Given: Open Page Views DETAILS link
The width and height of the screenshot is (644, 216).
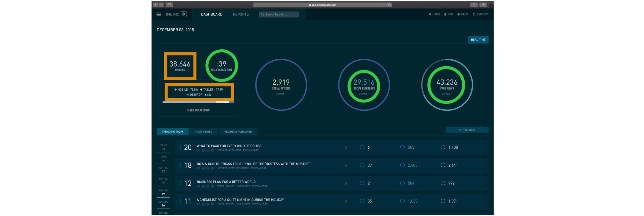Looking at the screenshot, I should (x=447, y=94).
